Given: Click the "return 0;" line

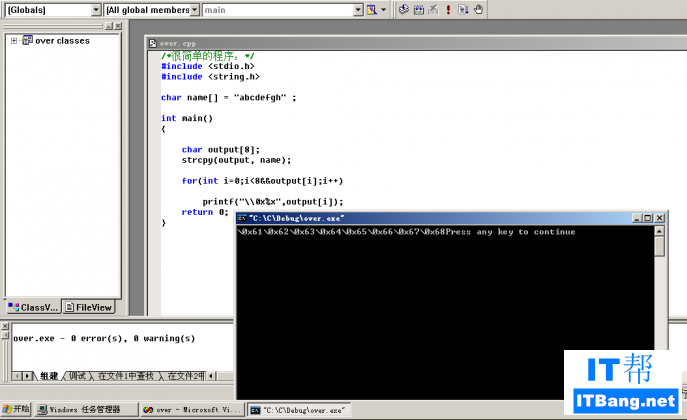Looking at the screenshot, I should pos(205,212).
